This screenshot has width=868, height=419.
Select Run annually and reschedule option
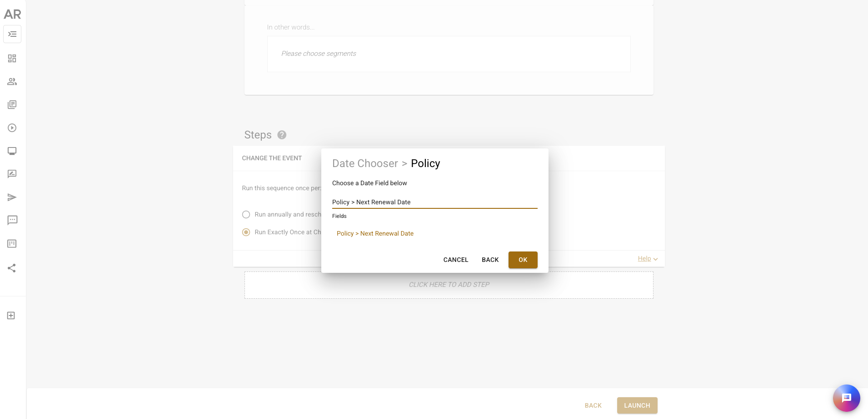[246, 214]
